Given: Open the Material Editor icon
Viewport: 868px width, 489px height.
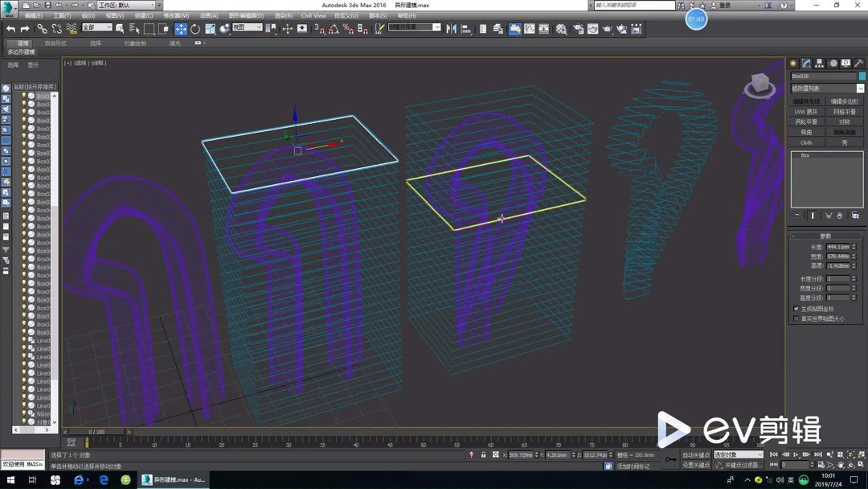Looking at the screenshot, I should 560,29.
